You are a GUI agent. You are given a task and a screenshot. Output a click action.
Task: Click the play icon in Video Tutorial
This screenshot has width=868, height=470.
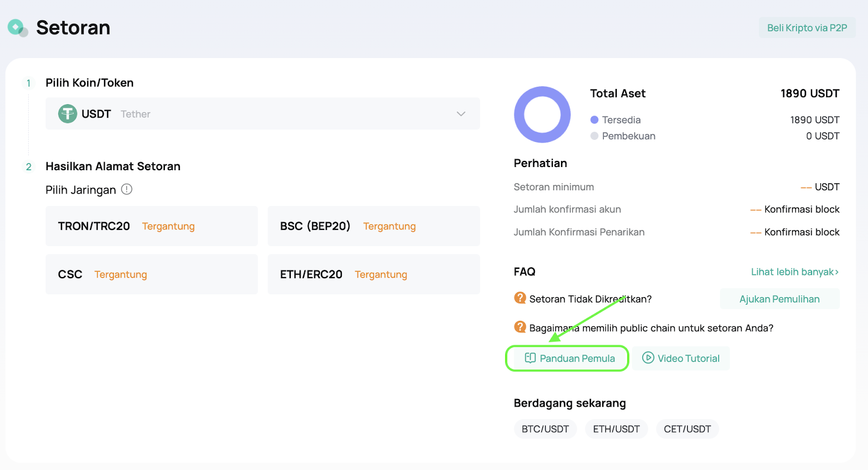point(648,358)
